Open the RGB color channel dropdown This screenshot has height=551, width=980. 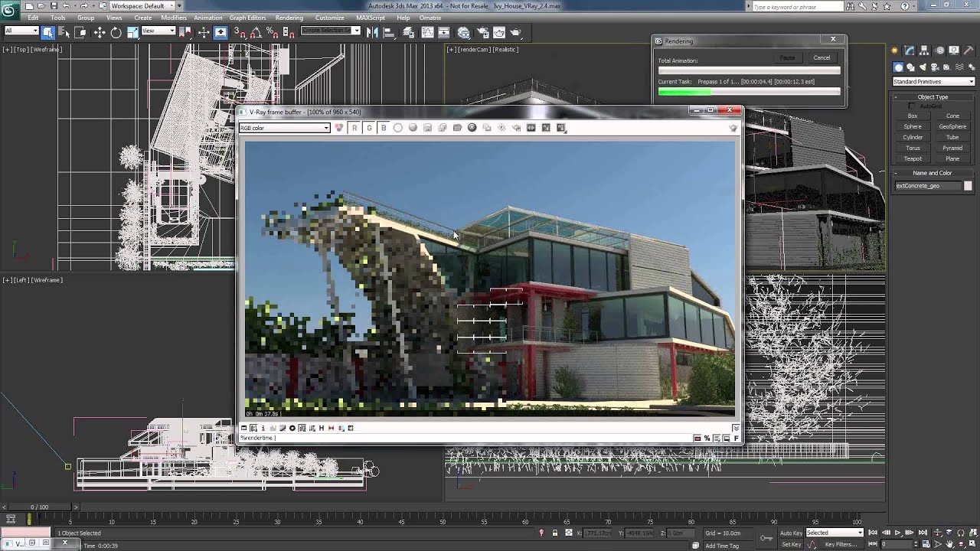tap(284, 128)
